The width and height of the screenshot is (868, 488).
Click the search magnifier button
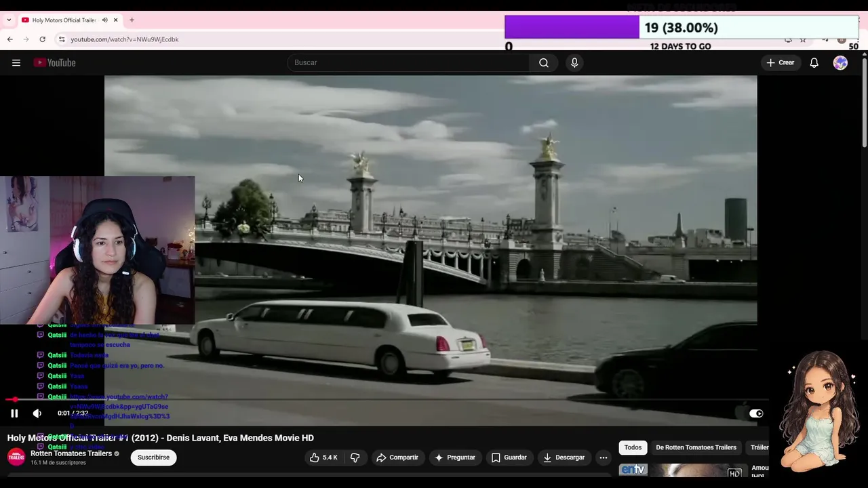544,62
